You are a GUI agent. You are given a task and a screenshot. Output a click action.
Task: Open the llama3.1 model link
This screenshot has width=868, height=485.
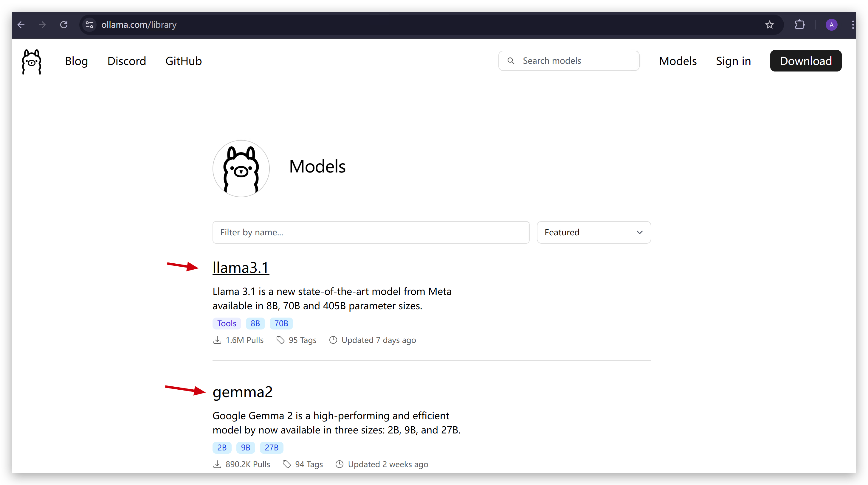(241, 268)
